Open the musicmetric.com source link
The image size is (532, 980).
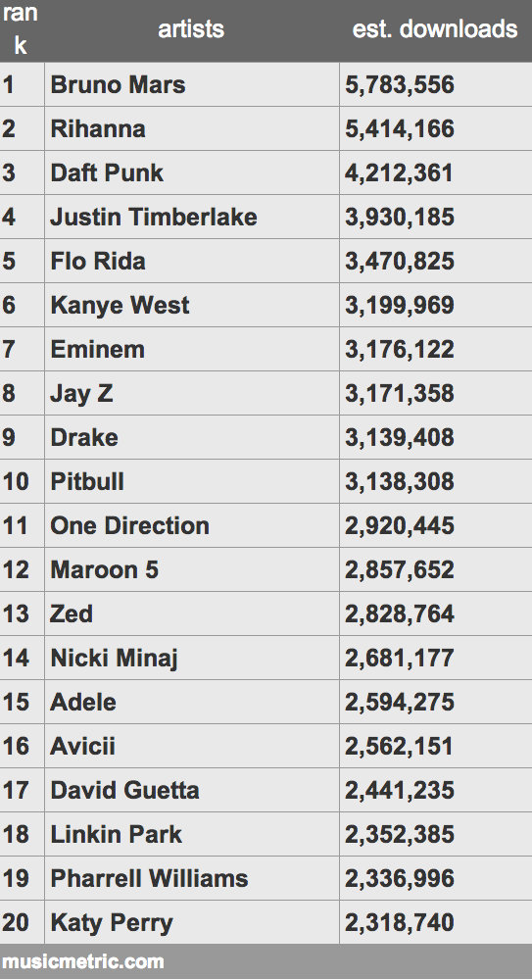click(x=83, y=961)
